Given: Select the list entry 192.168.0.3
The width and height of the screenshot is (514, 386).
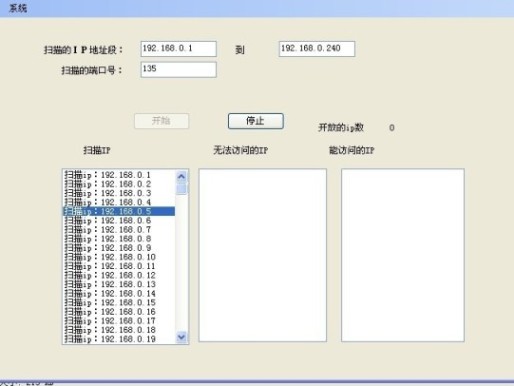Looking at the screenshot, I should [x=119, y=193].
